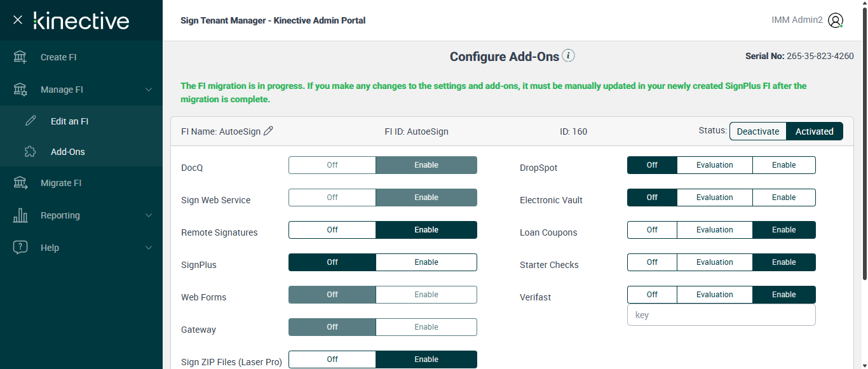Close the sidebar with the X icon
Screen dimensions: 868x369
(x=18, y=20)
